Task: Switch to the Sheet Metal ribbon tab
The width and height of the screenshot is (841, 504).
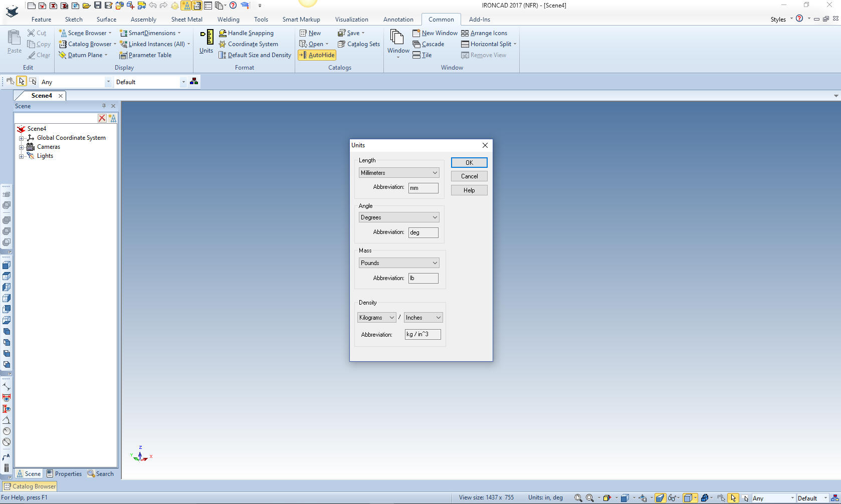Action: point(186,20)
